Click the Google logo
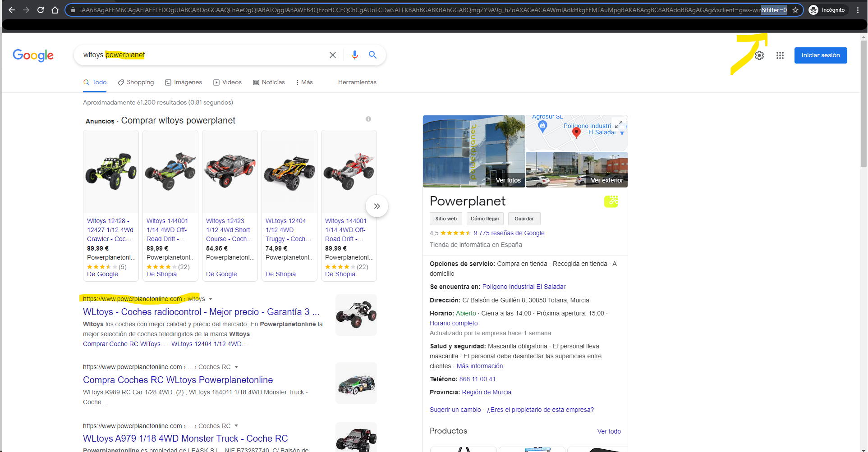The image size is (868, 452). pos(33,55)
